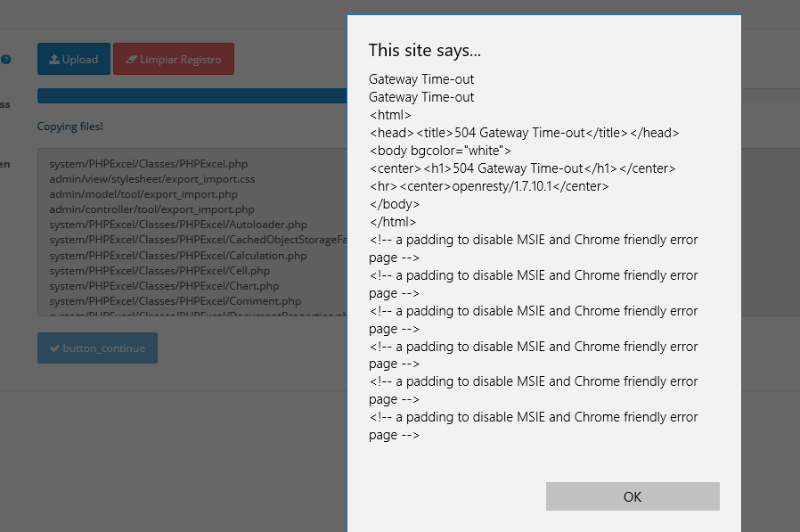Click the '504 Gateway Time-out' title line in the dialog
Screen dimensions: 800x532
pos(524,133)
